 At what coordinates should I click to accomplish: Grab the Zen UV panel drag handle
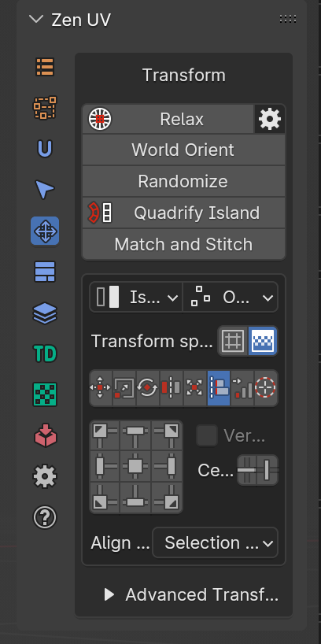[288, 19]
